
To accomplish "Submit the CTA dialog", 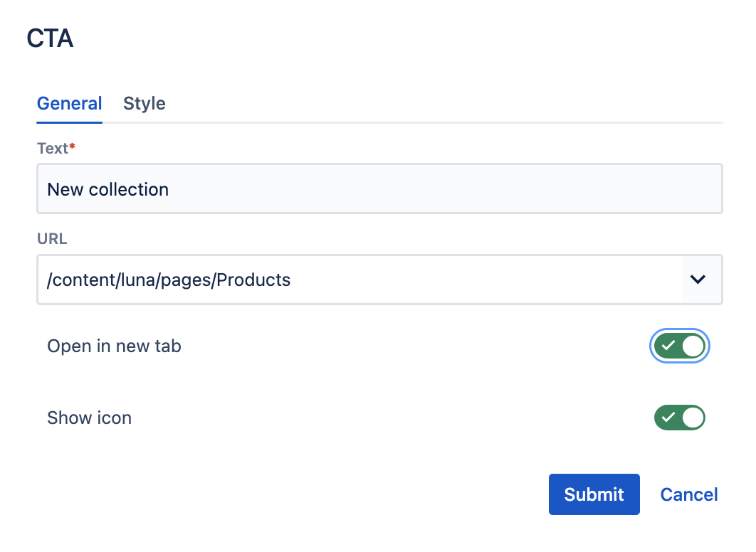I will tap(594, 494).
